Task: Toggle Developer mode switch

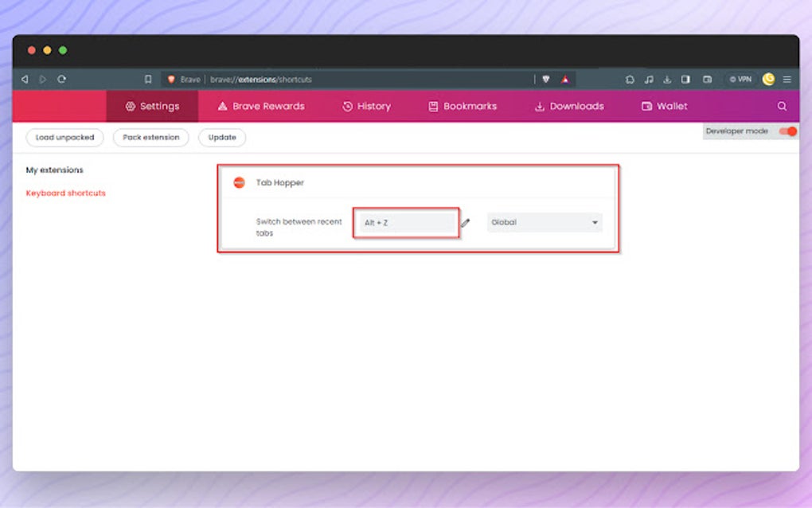Action: tap(787, 131)
